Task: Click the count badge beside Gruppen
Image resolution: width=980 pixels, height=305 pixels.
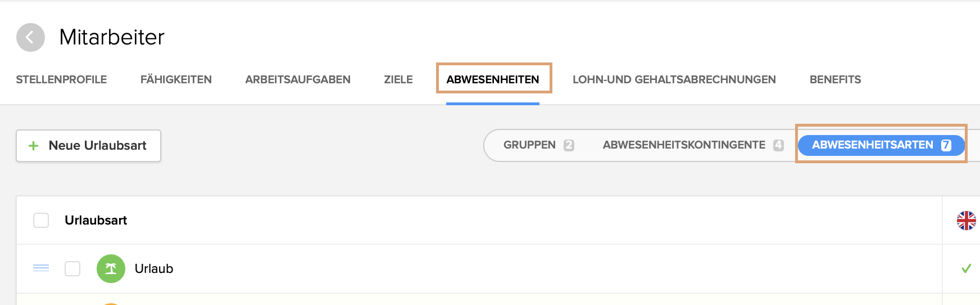Action: [569, 145]
